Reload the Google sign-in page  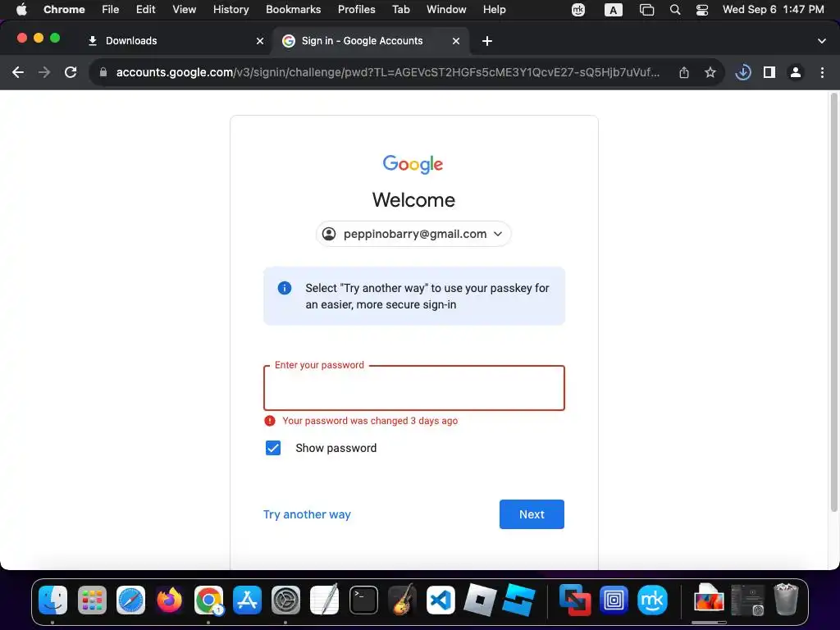pos(71,72)
